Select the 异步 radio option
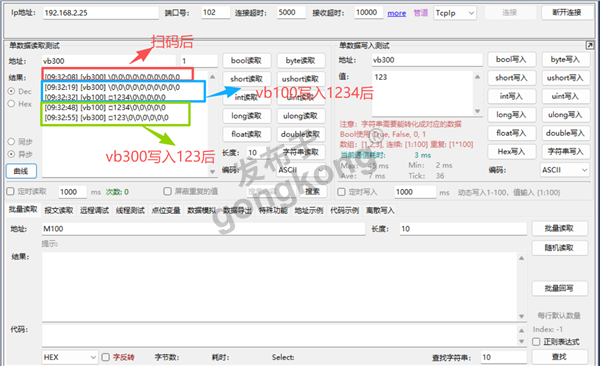600x366 pixels. pyautogui.click(x=11, y=154)
